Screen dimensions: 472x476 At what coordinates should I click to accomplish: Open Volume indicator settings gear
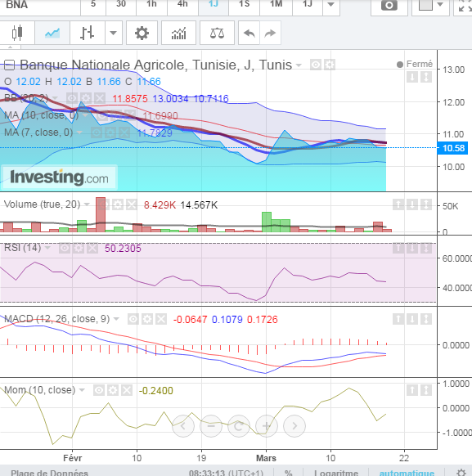[x=118, y=204]
